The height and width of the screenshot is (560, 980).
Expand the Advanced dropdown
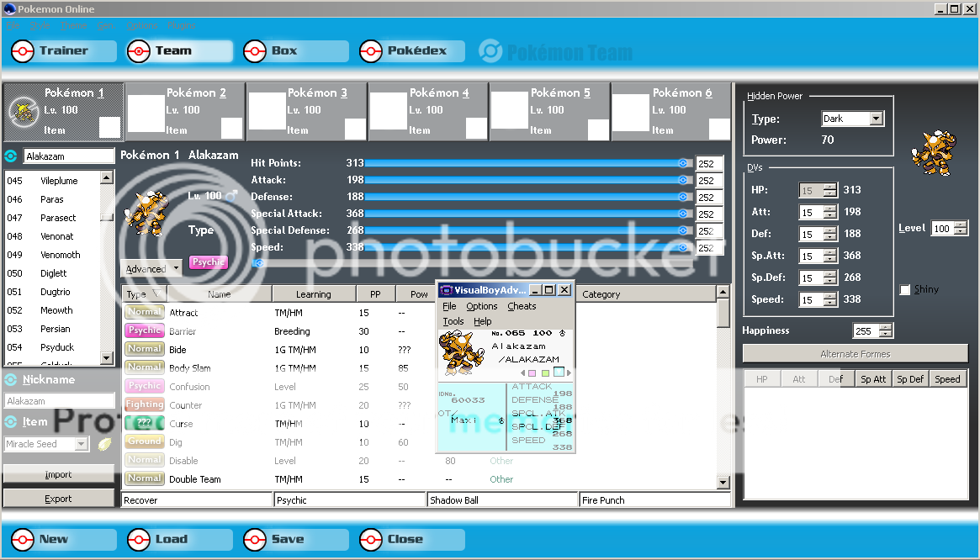click(x=151, y=269)
